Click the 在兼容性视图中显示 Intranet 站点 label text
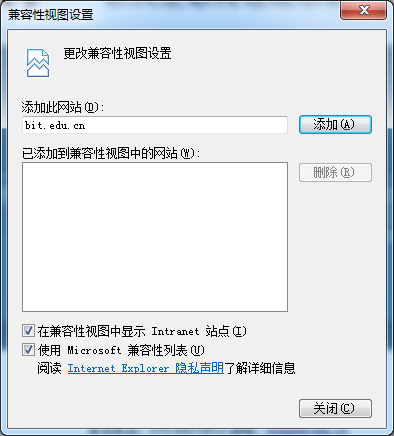 pyautogui.click(x=142, y=331)
